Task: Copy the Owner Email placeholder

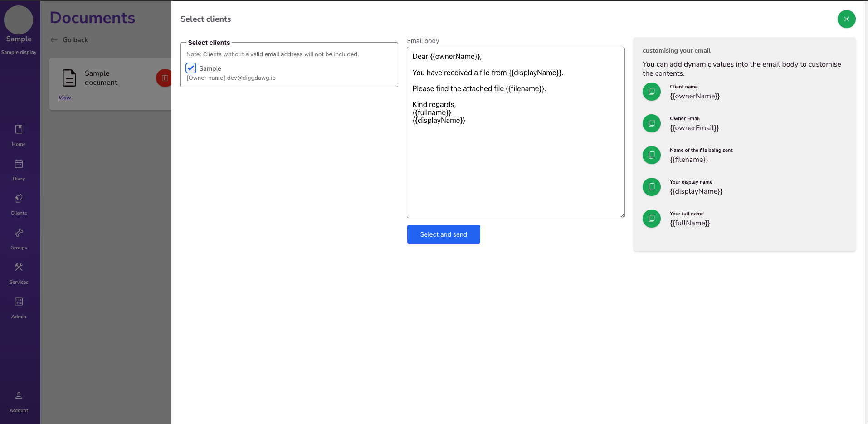Action: point(652,123)
